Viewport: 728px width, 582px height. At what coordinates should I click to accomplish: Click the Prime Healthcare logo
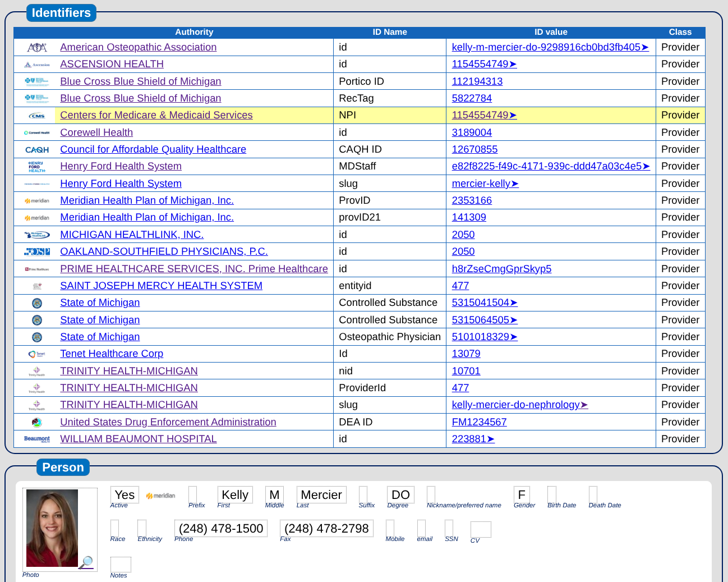click(x=37, y=269)
